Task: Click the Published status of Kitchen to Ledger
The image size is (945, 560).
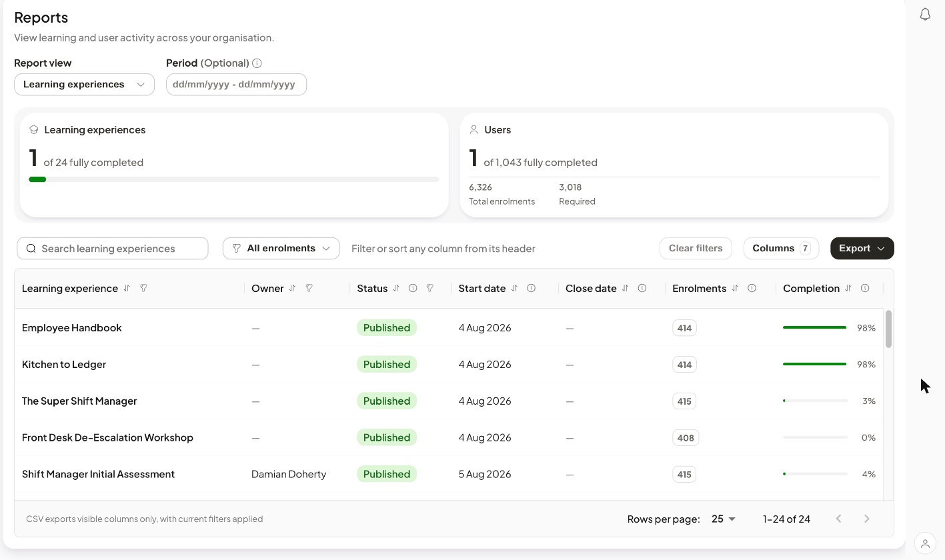Action: point(387,365)
